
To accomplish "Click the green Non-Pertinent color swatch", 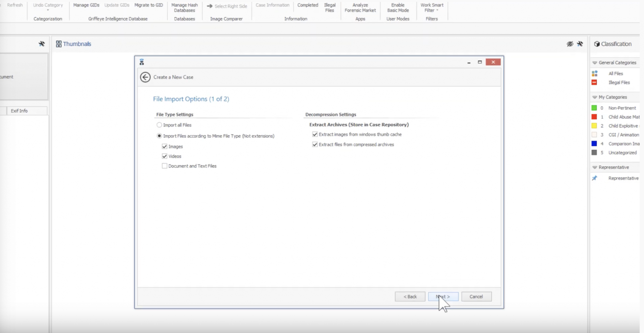I will (x=594, y=108).
